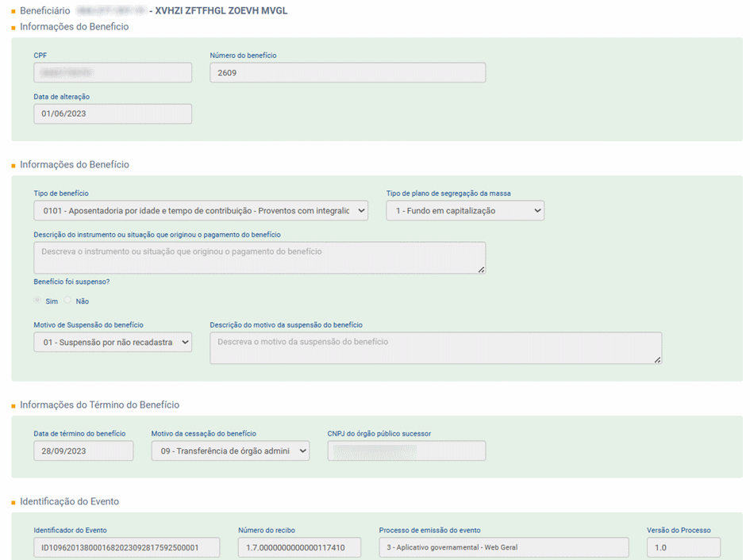Click the benefit instrument description text area

pyautogui.click(x=260, y=258)
